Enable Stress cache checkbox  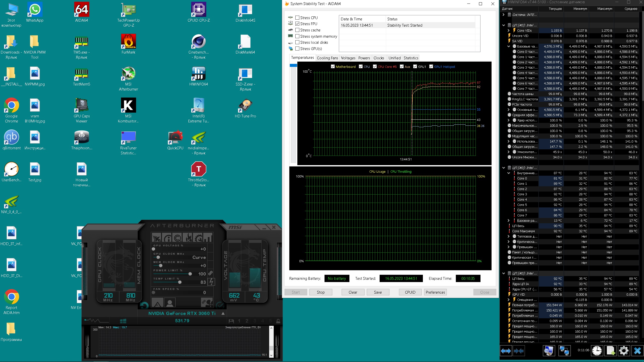[x=297, y=30]
